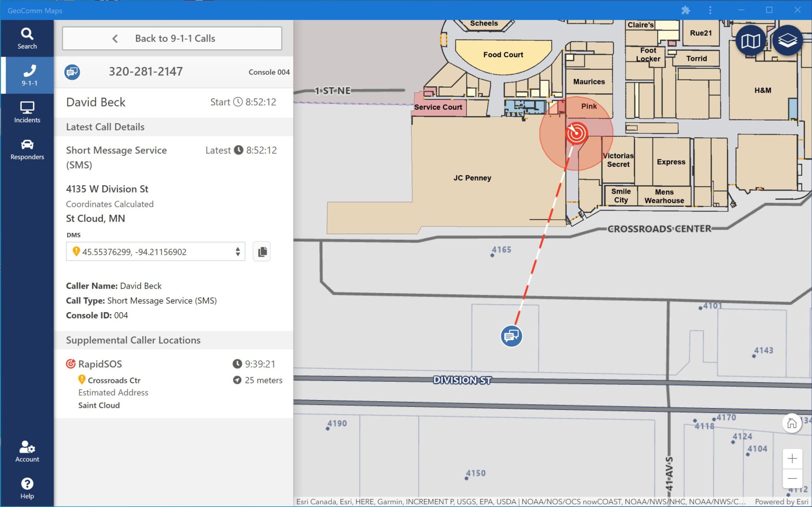812x507 pixels.
Task: Click the Pink store label
Action: [589, 106]
